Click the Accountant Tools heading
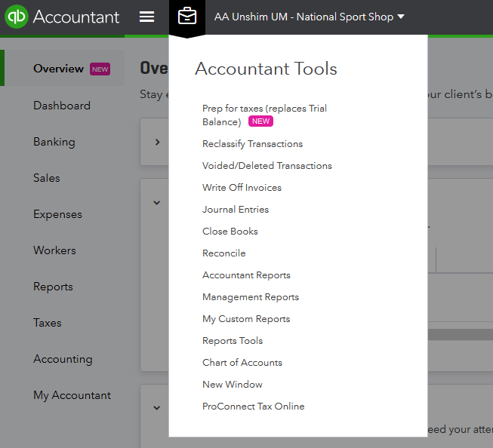This screenshot has width=493, height=448. coord(266,69)
